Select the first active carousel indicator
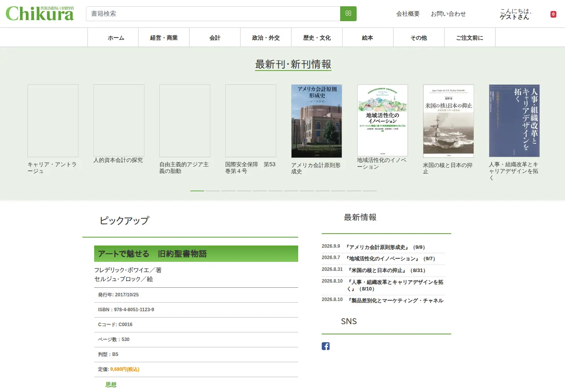Viewport: 565px width, 392px height. (197, 191)
